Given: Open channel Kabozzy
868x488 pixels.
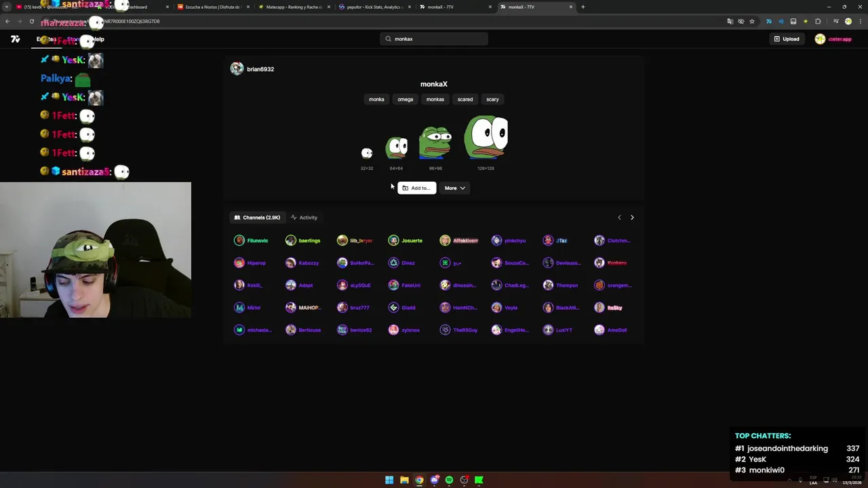Looking at the screenshot, I should 302,263.
